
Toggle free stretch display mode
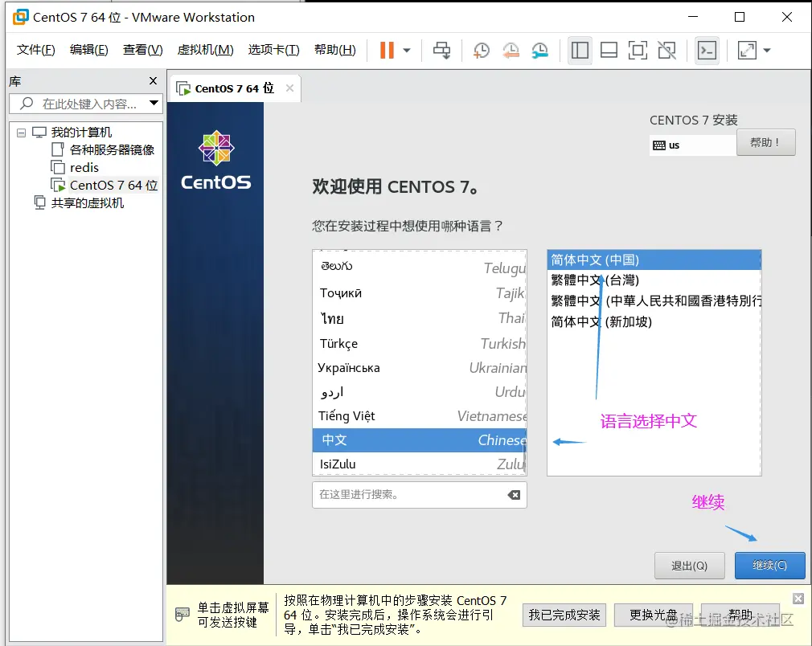(748, 50)
